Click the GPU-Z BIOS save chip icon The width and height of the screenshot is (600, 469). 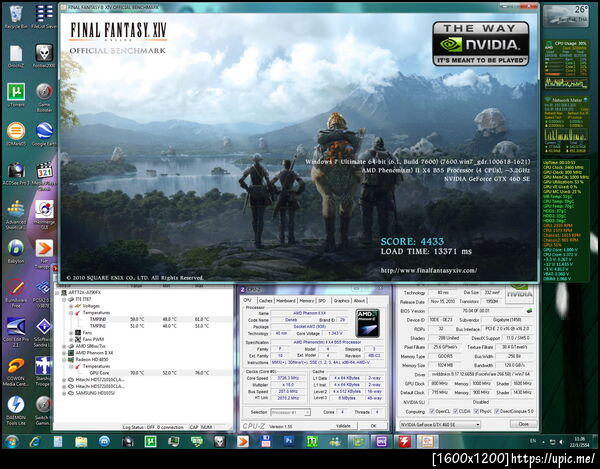(x=530, y=311)
